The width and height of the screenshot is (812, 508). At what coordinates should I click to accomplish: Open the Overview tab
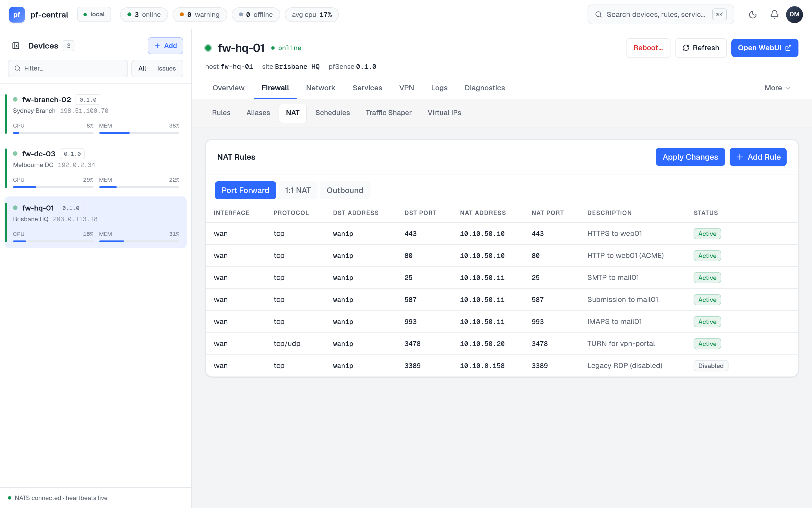point(228,88)
